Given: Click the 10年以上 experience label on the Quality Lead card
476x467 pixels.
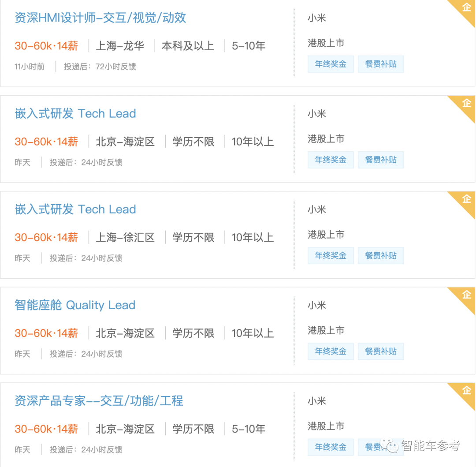Looking at the screenshot, I should (x=252, y=333).
